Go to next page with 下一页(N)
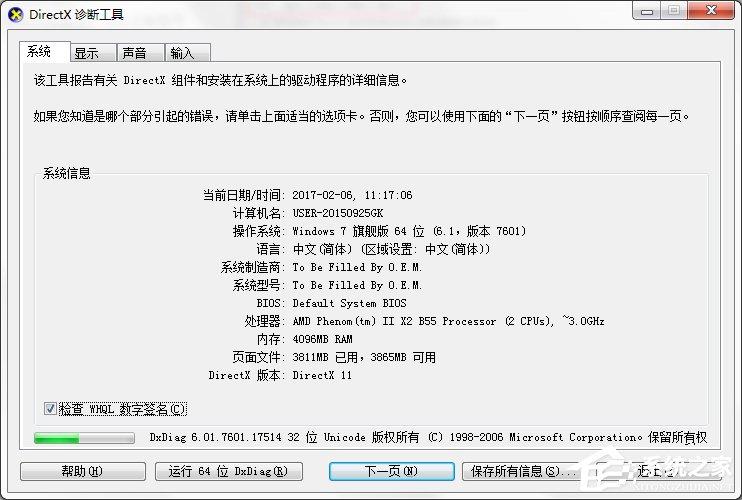This screenshot has width=742, height=500. 392,471
